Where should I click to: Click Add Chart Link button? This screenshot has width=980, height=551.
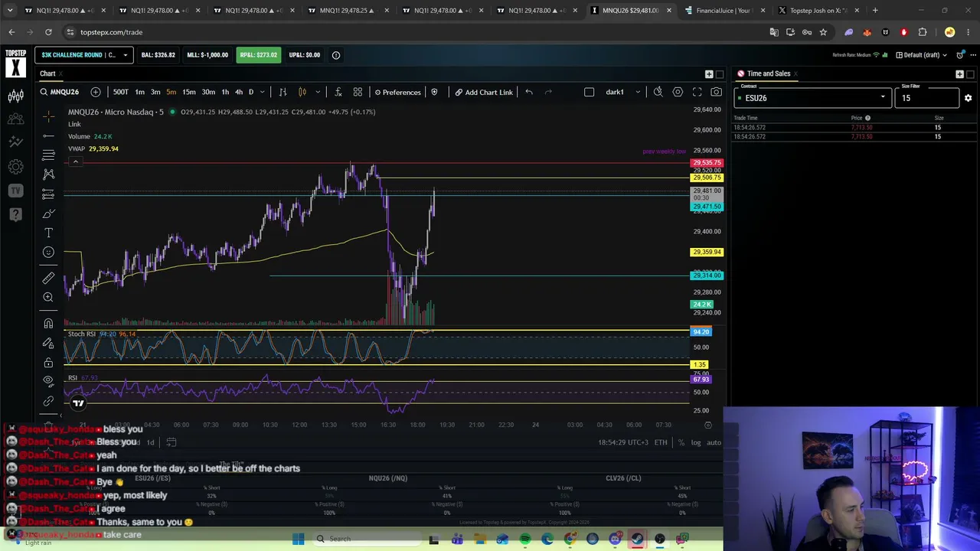pos(484,92)
